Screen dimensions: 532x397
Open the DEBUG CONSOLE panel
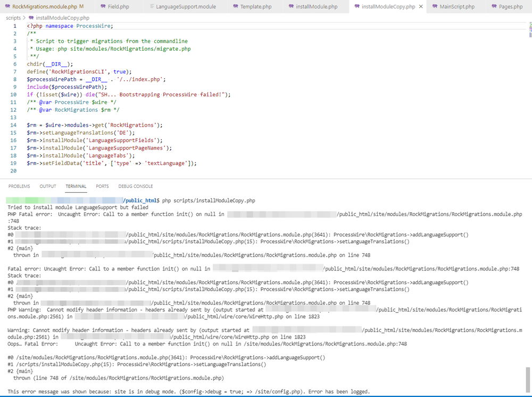pos(135,186)
